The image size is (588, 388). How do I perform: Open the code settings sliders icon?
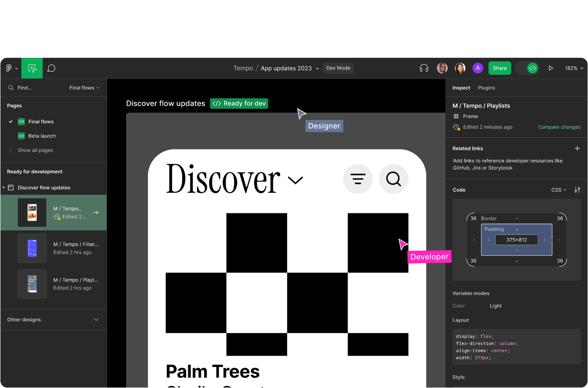coord(577,190)
